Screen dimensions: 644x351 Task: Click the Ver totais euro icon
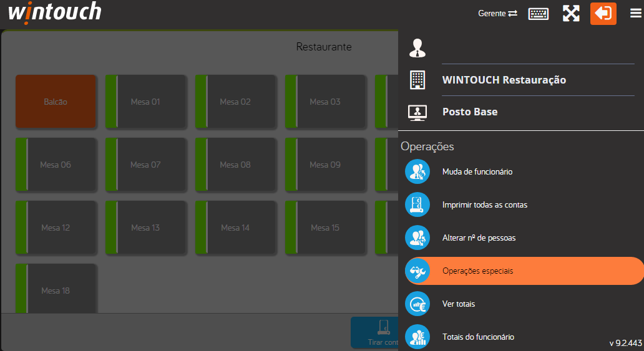(x=417, y=304)
